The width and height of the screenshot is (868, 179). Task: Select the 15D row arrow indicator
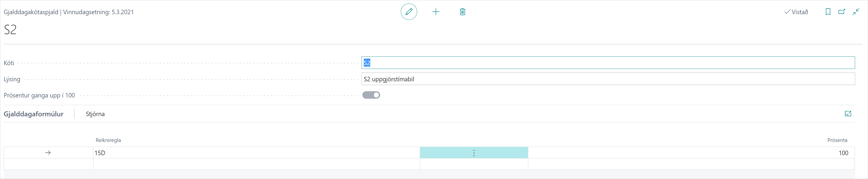(48, 153)
